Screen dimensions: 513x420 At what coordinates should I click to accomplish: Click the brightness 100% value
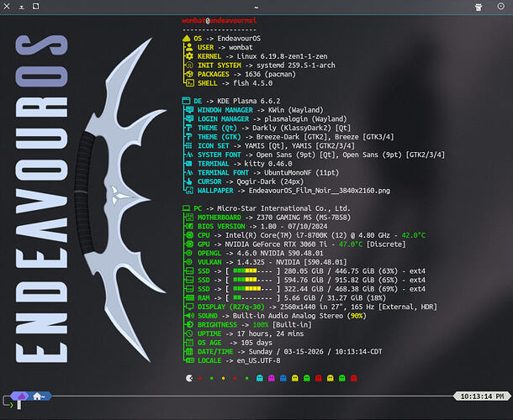point(261,325)
